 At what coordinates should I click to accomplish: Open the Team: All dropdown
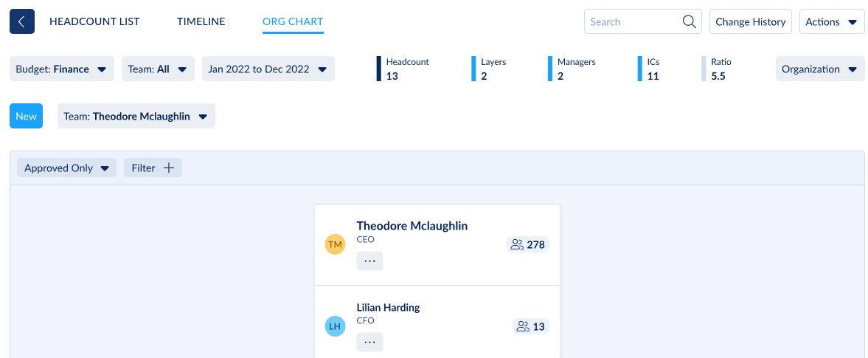(x=158, y=69)
